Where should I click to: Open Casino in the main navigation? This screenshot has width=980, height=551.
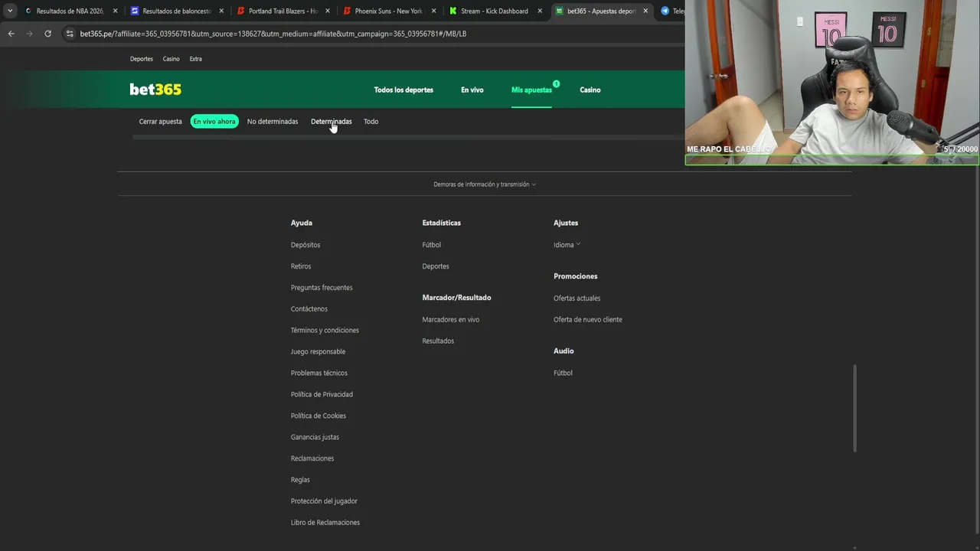[x=590, y=90]
